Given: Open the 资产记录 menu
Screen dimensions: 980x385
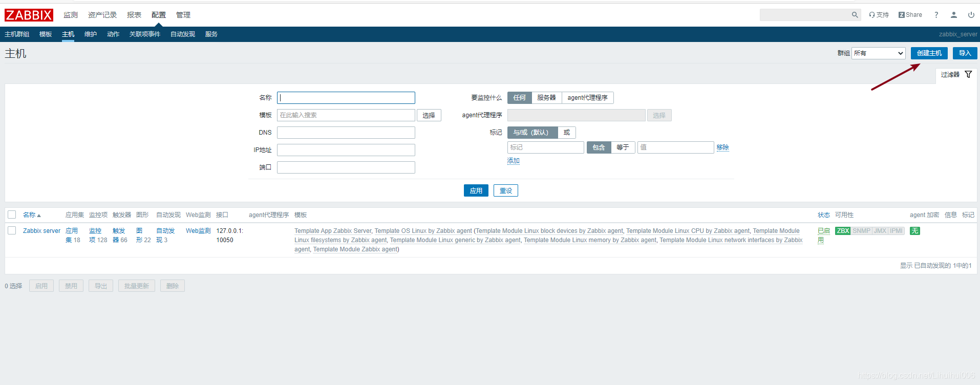Looking at the screenshot, I should [x=102, y=15].
